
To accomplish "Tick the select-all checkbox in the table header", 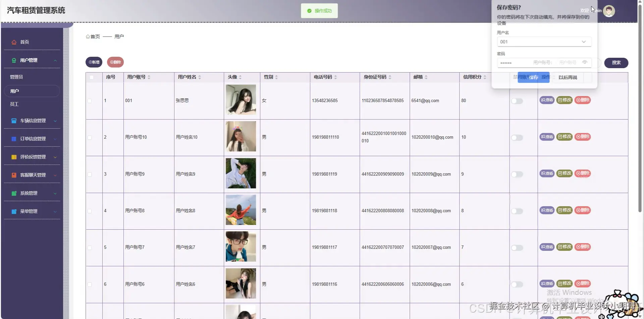I will pos(92,78).
